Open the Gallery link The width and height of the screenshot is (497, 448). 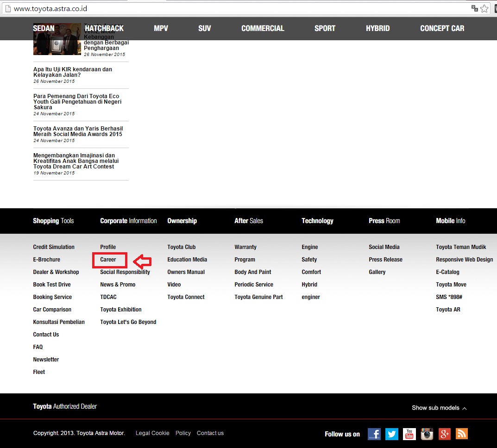(x=377, y=272)
